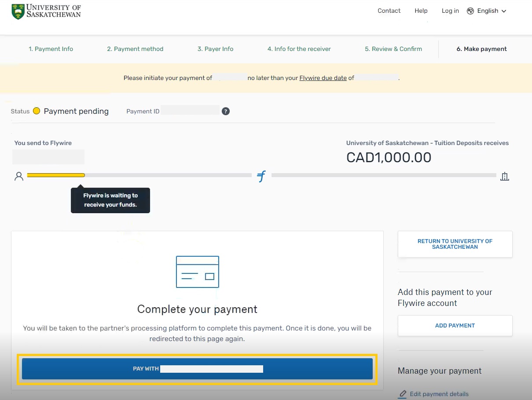
Task: Click the CAD1,000.00 amount text
Action: click(x=389, y=157)
